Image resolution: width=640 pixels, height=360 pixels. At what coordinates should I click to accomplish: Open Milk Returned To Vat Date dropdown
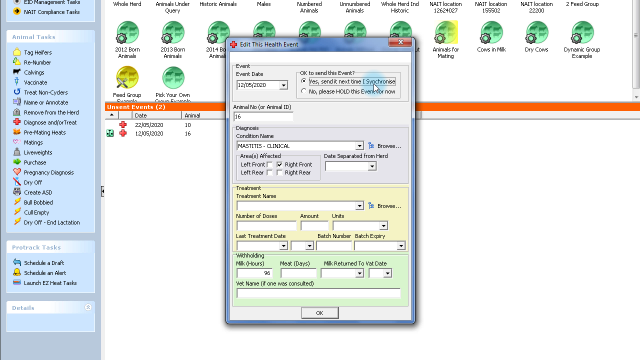(x=359, y=273)
